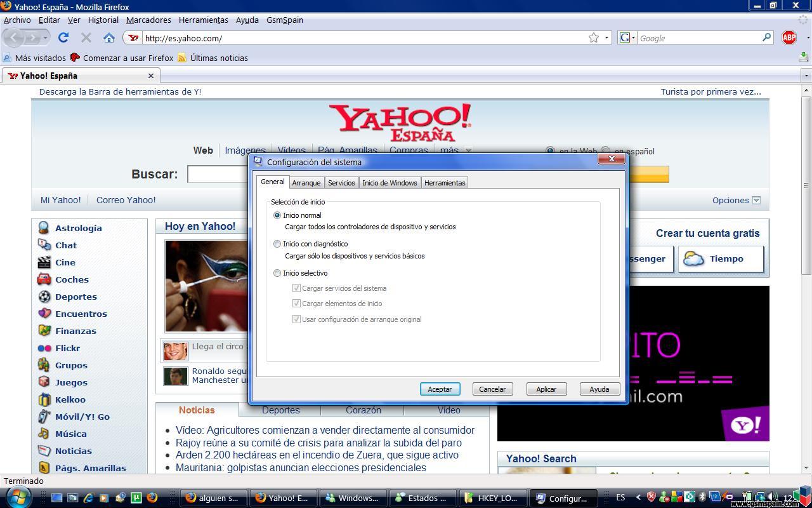Select the 'en la Web' search radio
Viewport: 812px width, 508px height.
pos(550,151)
